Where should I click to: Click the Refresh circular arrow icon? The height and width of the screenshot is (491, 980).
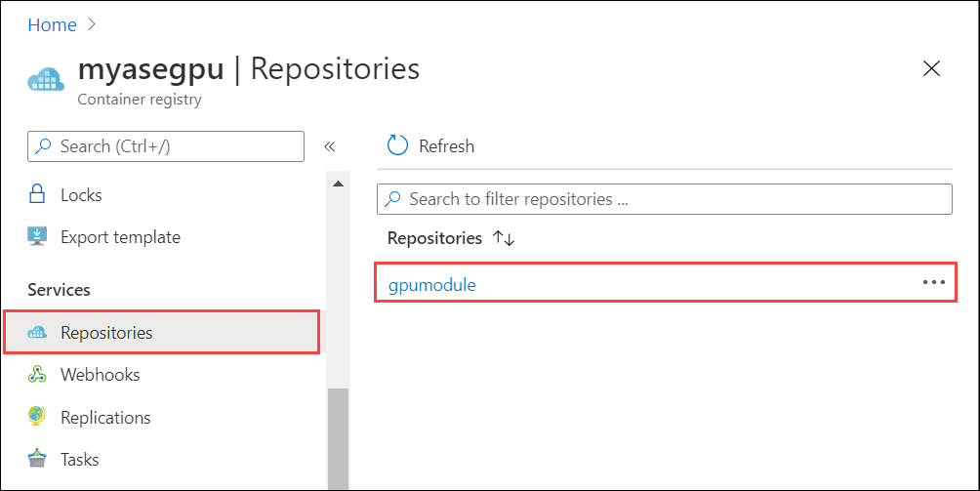(397, 146)
